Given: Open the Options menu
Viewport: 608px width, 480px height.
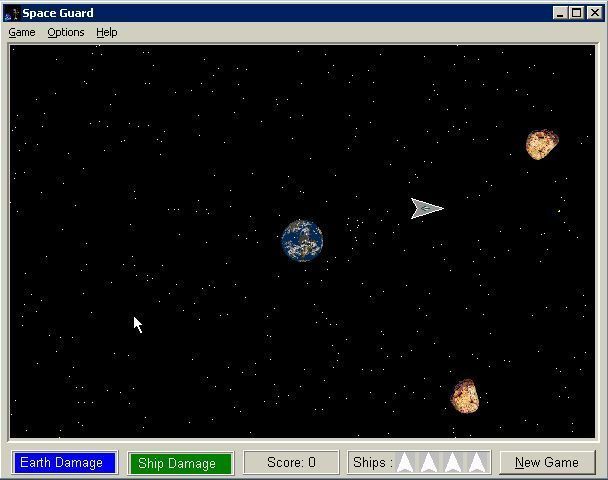Looking at the screenshot, I should pyautogui.click(x=66, y=32).
